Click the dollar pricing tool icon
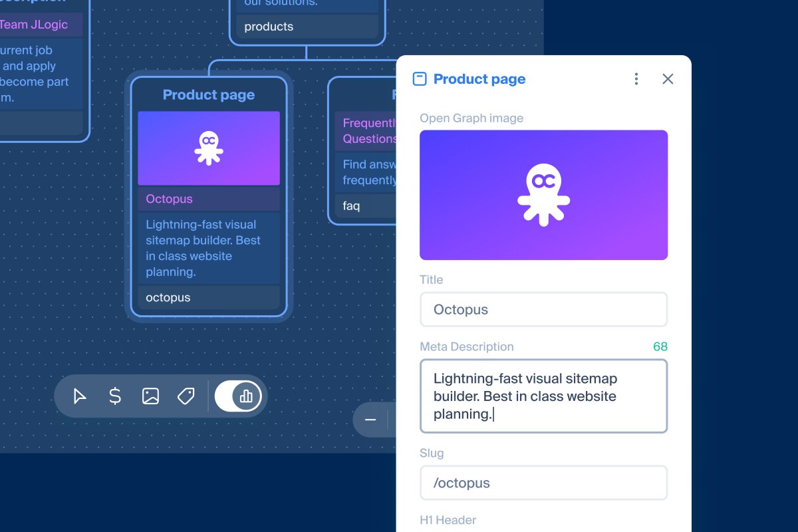 [x=114, y=396]
